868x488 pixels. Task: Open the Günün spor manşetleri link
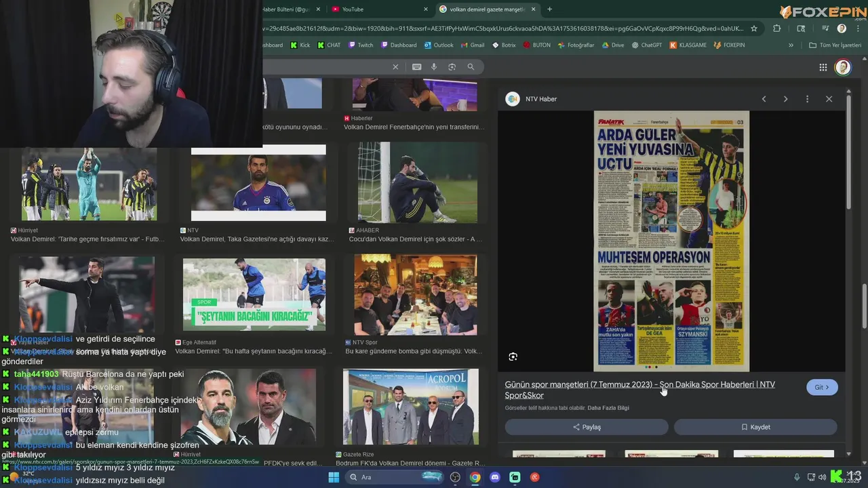click(x=639, y=390)
